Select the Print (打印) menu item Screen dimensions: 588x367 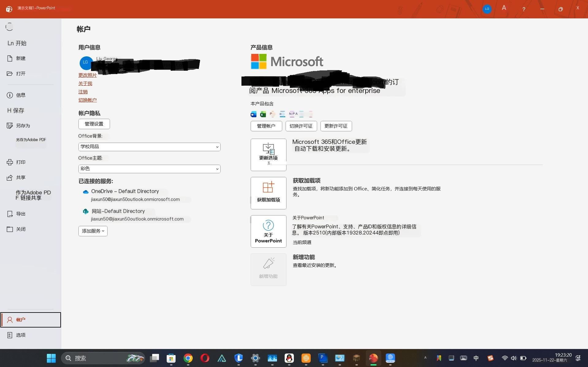pos(21,162)
